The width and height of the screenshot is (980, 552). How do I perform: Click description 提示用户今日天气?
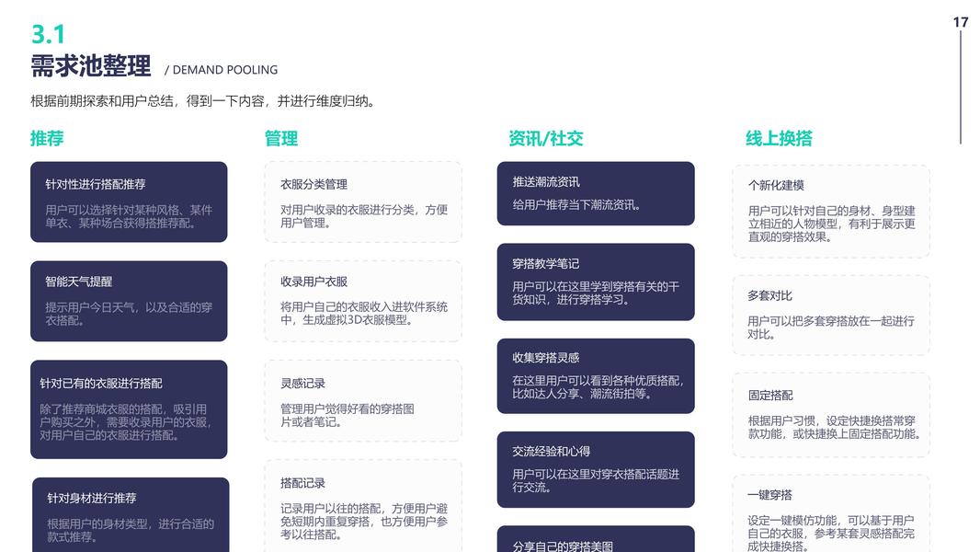pos(129,314)
